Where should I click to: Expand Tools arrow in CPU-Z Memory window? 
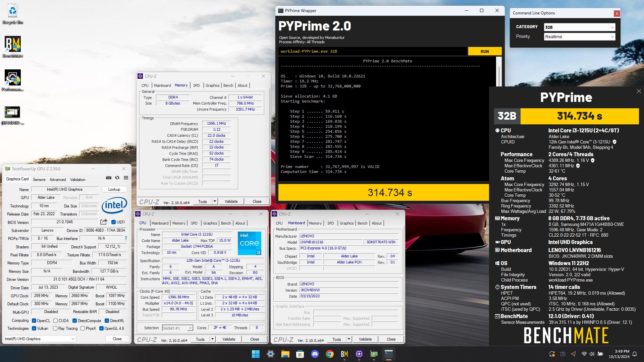click(215, 201)
